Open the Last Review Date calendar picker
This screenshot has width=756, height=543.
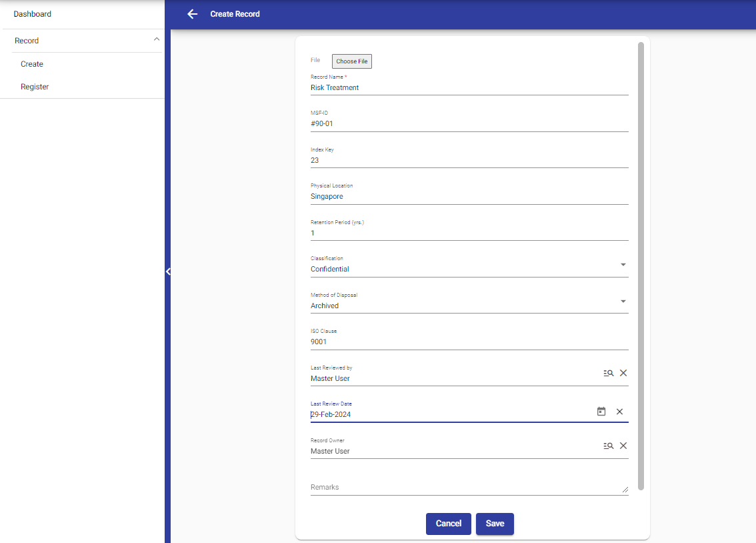pos(601,412)
